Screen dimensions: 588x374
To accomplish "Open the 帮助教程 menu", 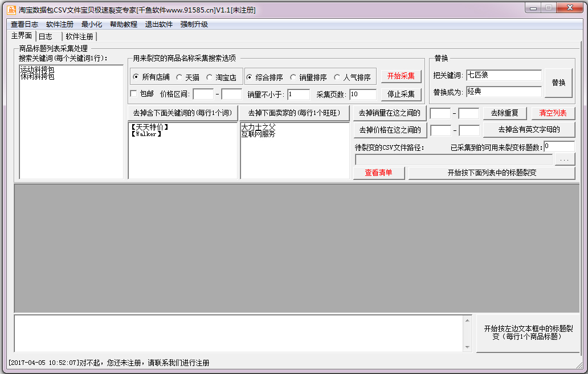I will tap(124, 24).
